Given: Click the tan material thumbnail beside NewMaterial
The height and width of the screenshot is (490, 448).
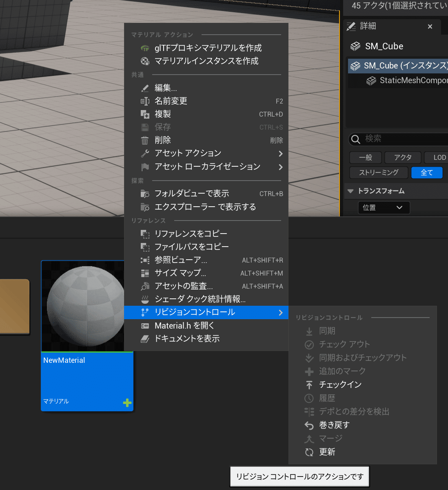Looking at the screenshot, I should click(15, 307).
